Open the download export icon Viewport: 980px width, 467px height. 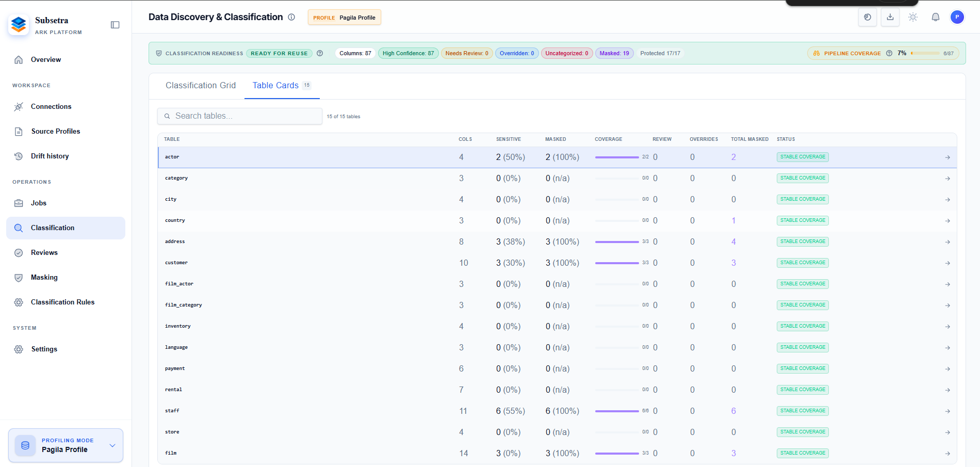pyautogui.click(x=890, y=17)
